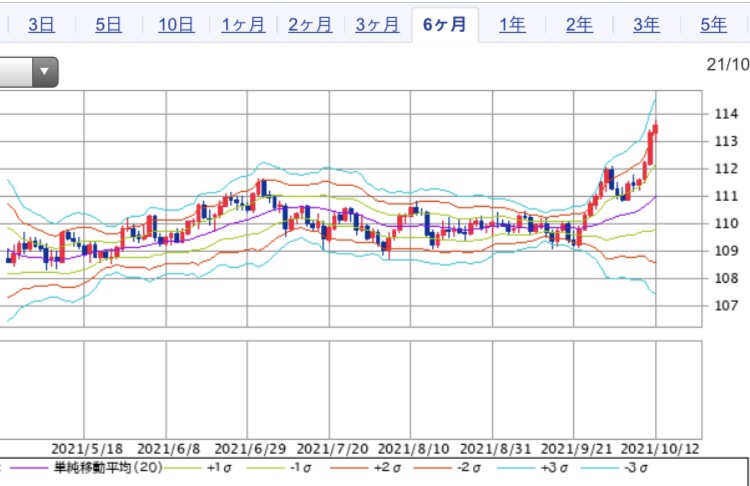Click the 2021/6/29 date label

[250, 449]
